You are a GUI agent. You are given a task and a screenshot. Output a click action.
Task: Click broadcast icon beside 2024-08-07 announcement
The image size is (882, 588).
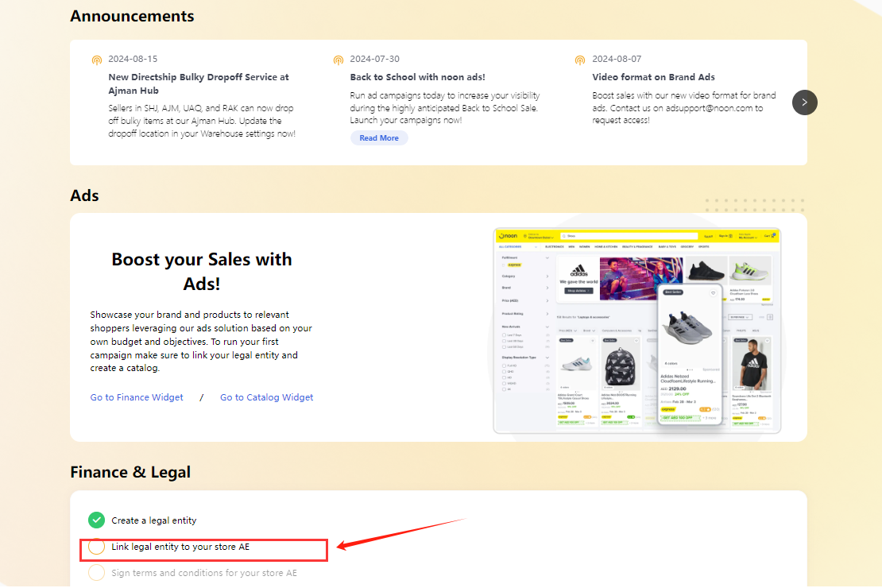point(581,60)
